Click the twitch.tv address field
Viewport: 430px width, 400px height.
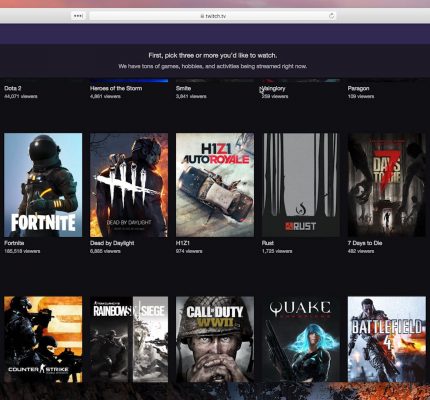pyautogui.click(x=213, y=16)
